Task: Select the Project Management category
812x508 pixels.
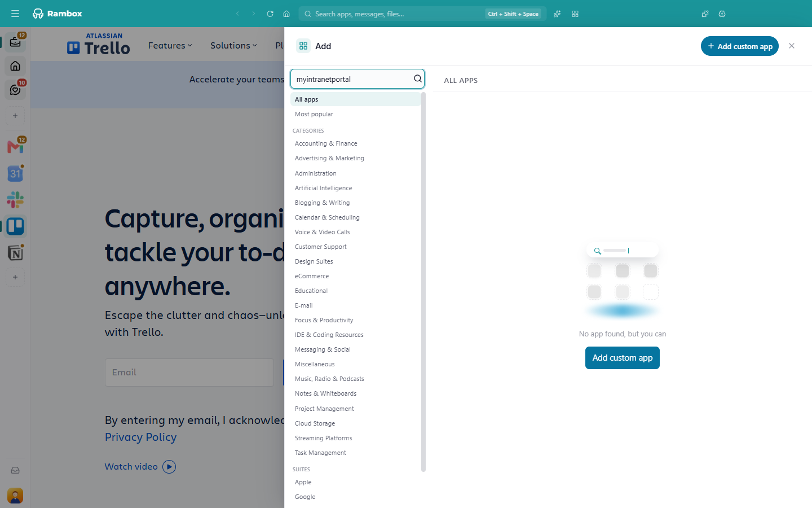Action: click(x=356, y=409)
